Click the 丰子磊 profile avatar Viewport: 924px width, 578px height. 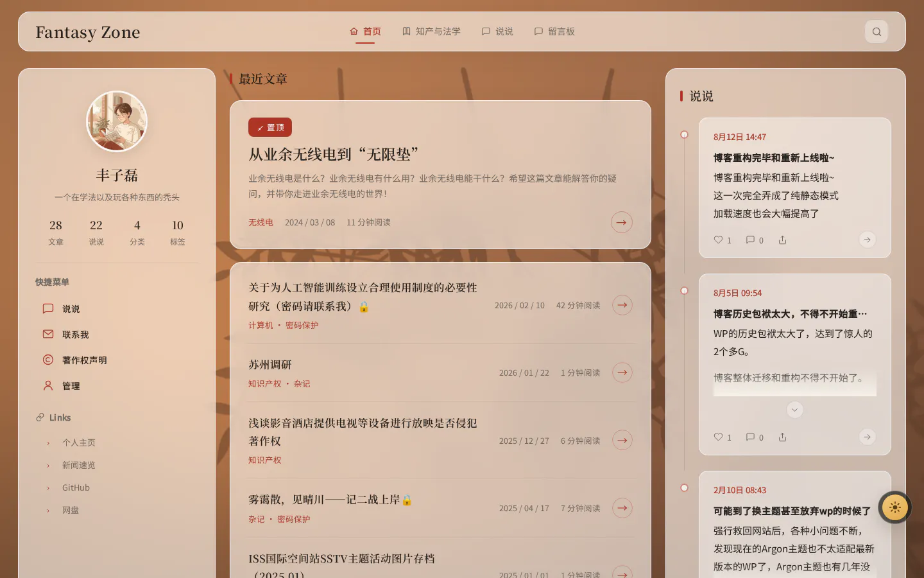[117, 121]
